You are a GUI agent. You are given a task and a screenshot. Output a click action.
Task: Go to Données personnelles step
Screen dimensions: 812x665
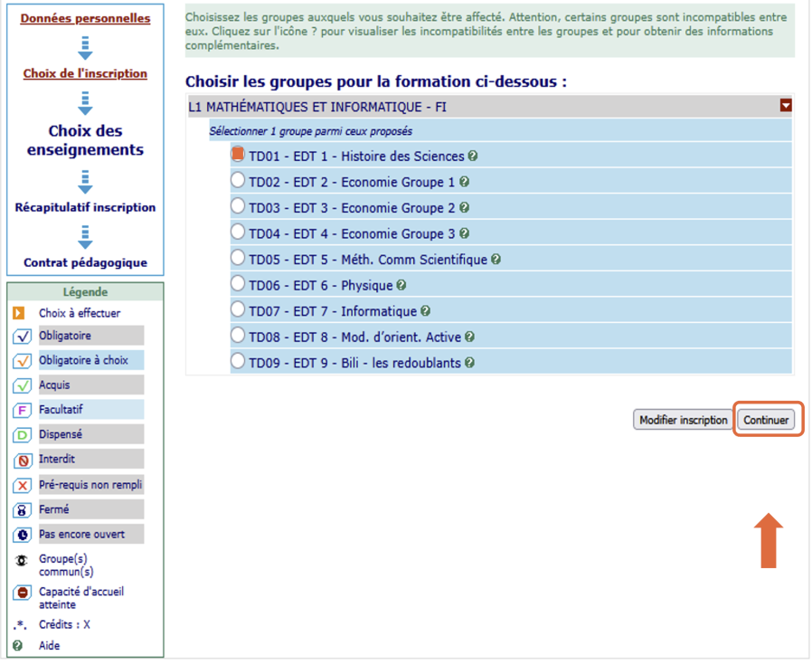point(85,18)
